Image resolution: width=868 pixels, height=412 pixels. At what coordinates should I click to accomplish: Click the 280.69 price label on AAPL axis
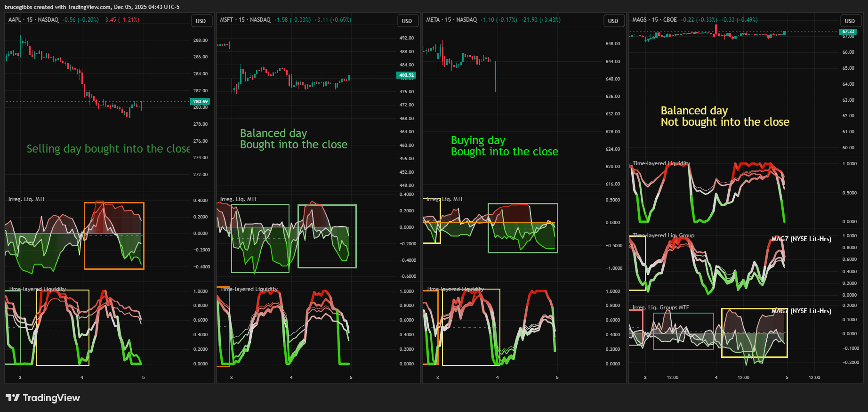(200, 101)
